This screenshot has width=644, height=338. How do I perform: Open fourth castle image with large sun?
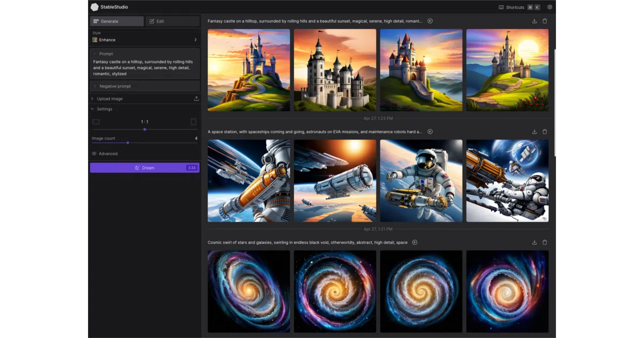(x=507, y=70)
